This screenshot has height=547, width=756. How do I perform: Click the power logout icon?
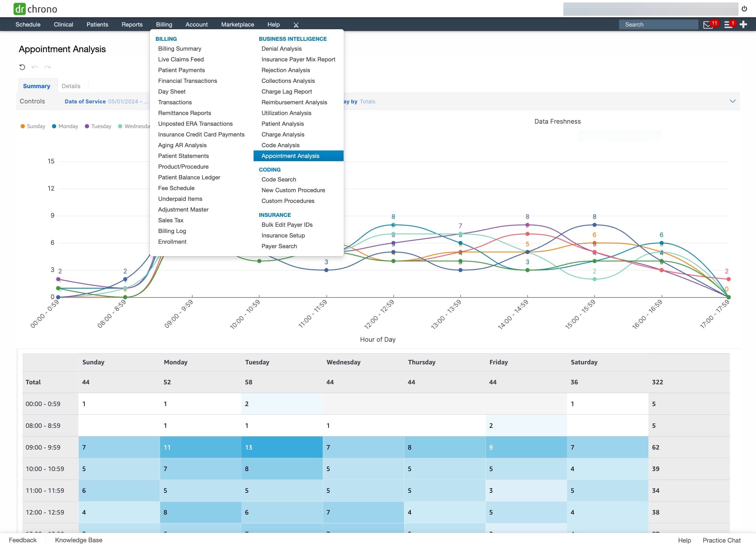pyautogui.click(x=744, y=9)
